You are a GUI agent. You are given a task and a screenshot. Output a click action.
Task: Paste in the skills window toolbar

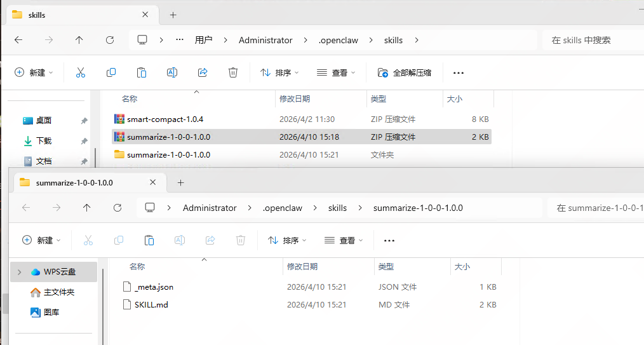[142, 72]
